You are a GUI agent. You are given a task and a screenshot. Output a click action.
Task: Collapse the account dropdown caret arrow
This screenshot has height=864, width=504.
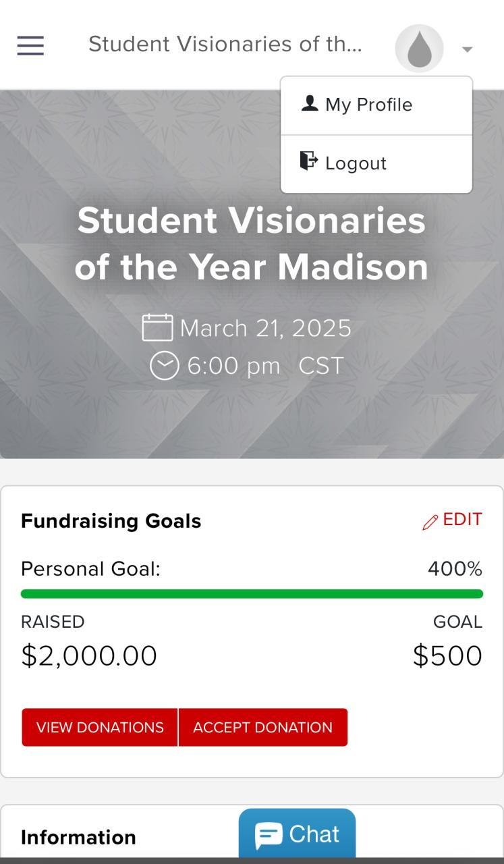467,49
